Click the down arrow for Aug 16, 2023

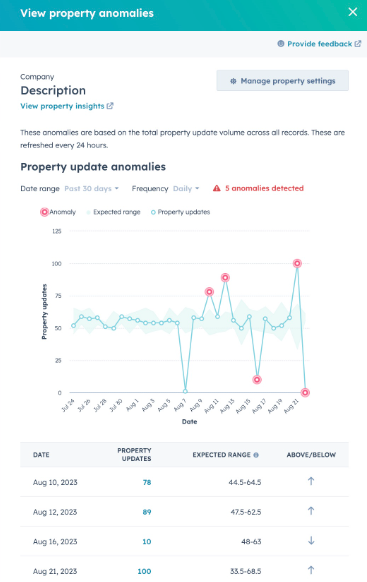point(311,541)
